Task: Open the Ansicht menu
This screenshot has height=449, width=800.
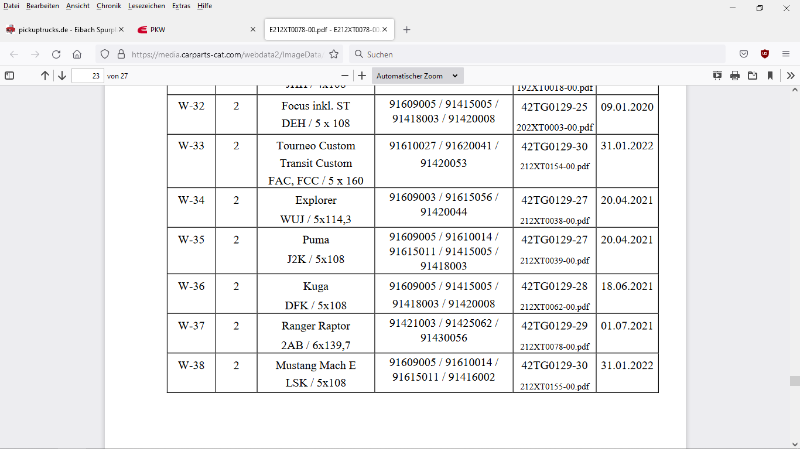Action: [x=78, y=6]
